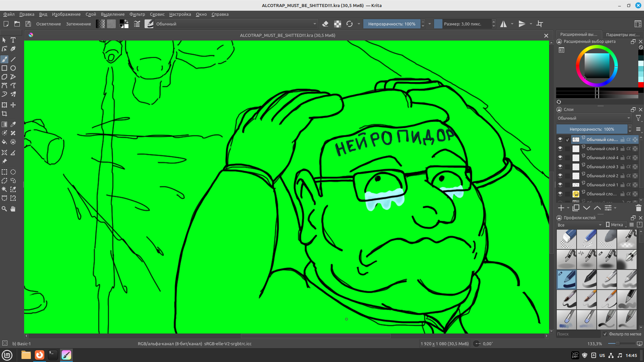Screen dimensions: 644x362
Task: Select the Ellipse shape tool
Action: (x=13, y=68)
